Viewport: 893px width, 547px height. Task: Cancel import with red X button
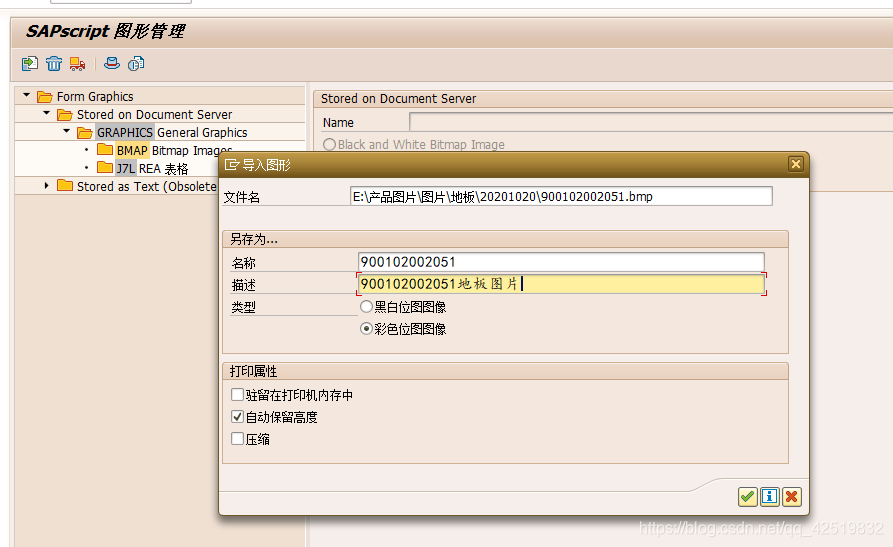(792, 497)
